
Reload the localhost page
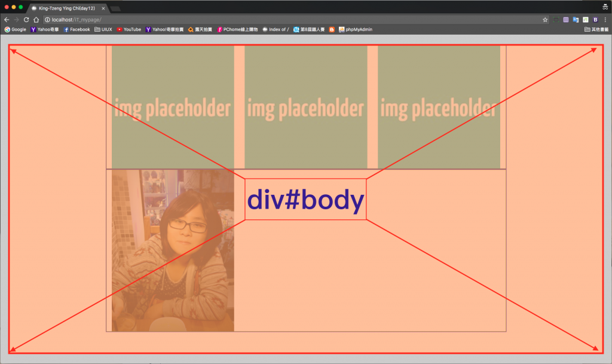(26, 20)
